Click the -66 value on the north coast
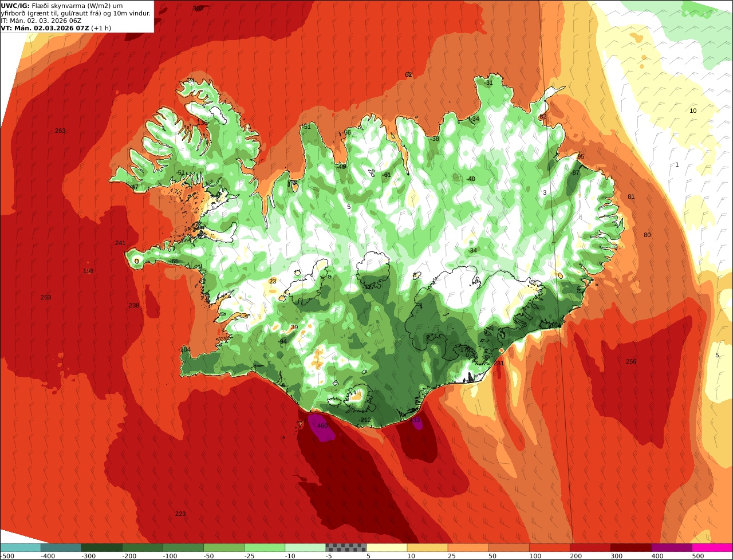This screenshot has width=733, height=560. 346,133
